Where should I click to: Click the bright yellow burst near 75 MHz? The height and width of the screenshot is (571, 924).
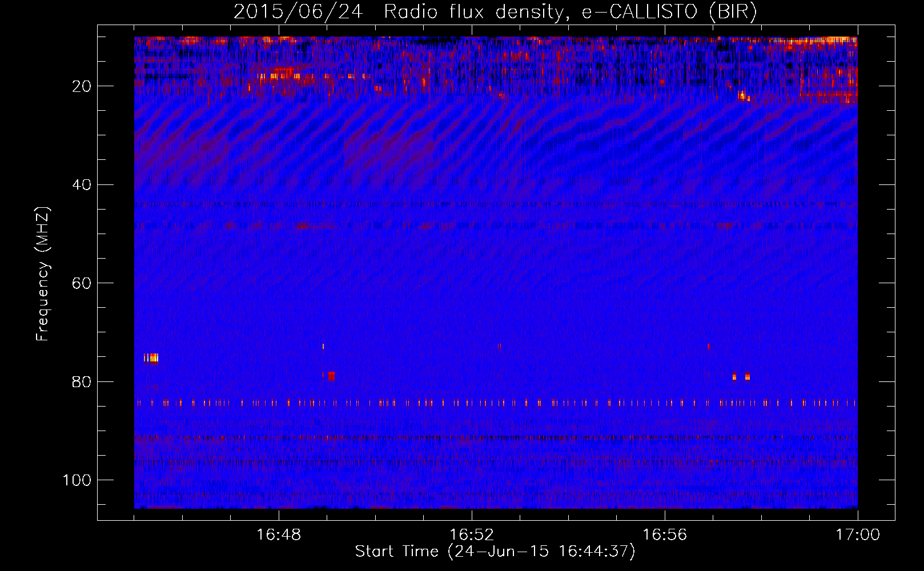click(x=151, y=358)
